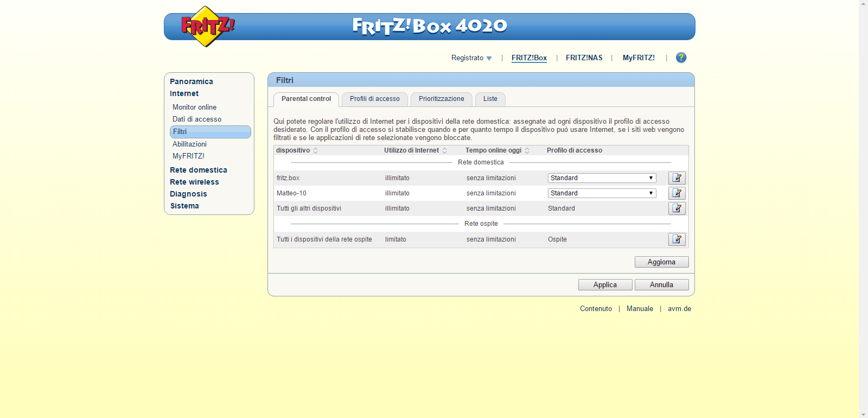Click the 'Matteo-10' device name
This screenshot has width=868, height=418.
(291, 193)
